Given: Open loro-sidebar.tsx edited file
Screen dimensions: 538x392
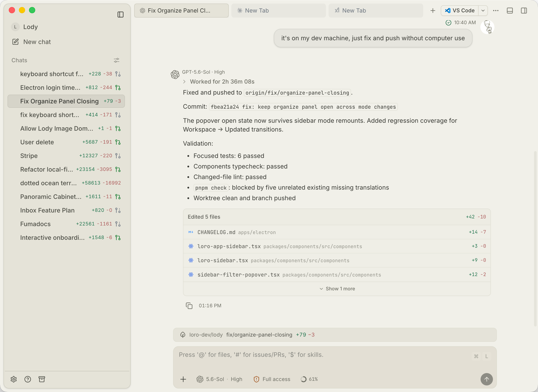Looking at the screenshot, I should (x=337, y=260).
